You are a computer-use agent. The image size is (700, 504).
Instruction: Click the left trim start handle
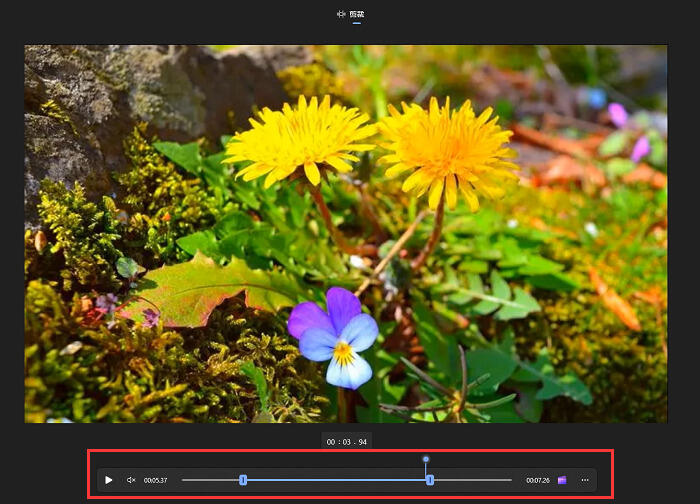point(243,480)
